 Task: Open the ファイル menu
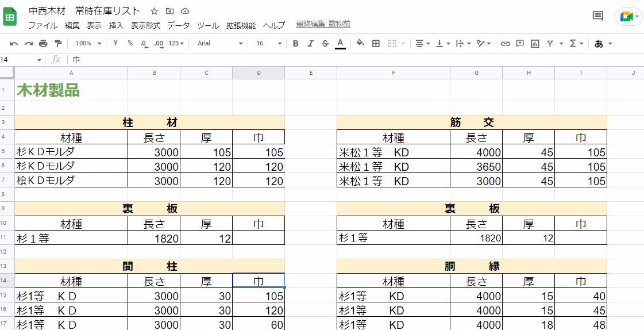click(x=43, y=25)
